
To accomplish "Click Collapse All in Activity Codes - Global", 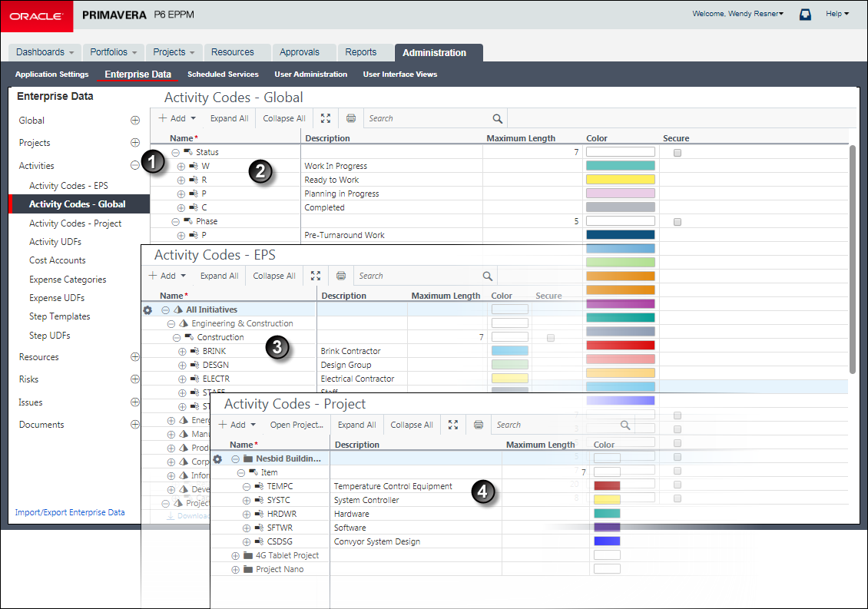I will tap(284, 118).
